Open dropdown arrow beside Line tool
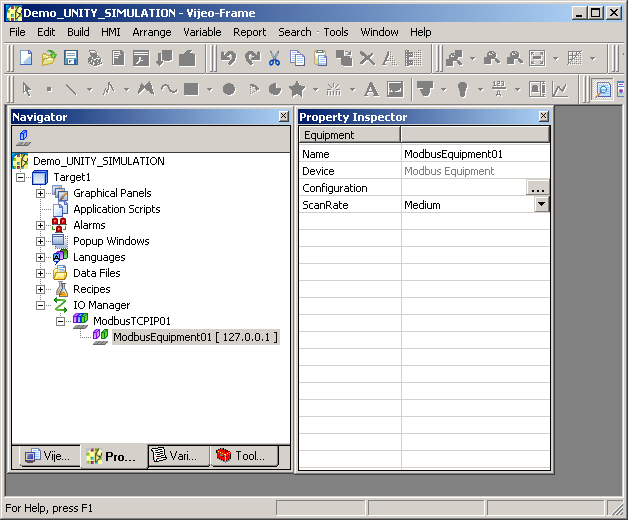The height and width of the screenshot is (520, 628). pyautogui.click(x=89, y=89)
